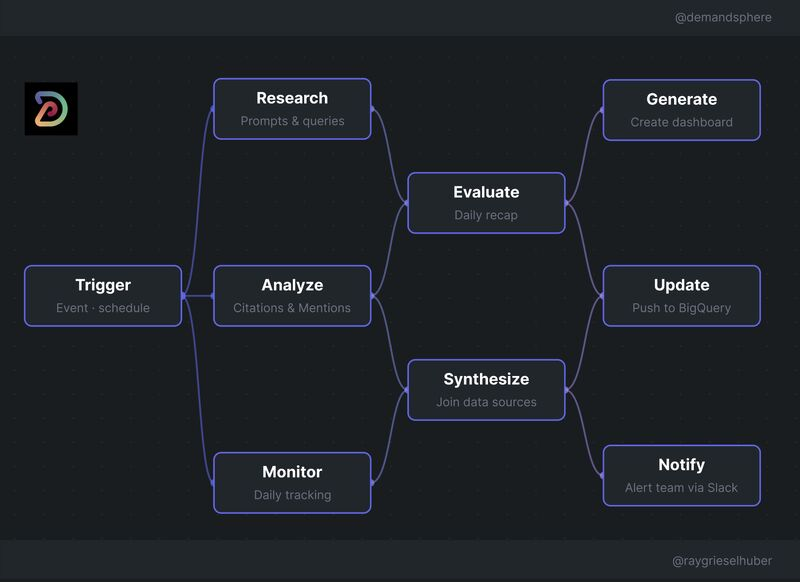The image size is (800, 582).
Task: Select the Monitor node
Action: click(292, 482)
